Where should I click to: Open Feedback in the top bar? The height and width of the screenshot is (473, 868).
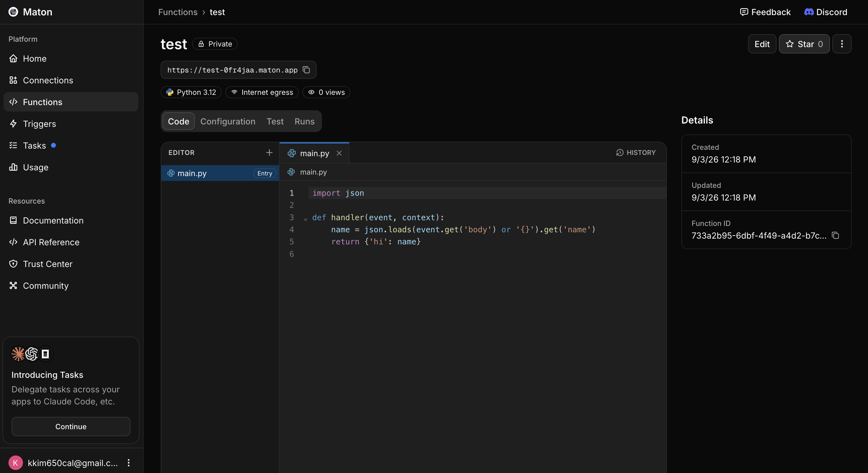(x=765, y=12)
